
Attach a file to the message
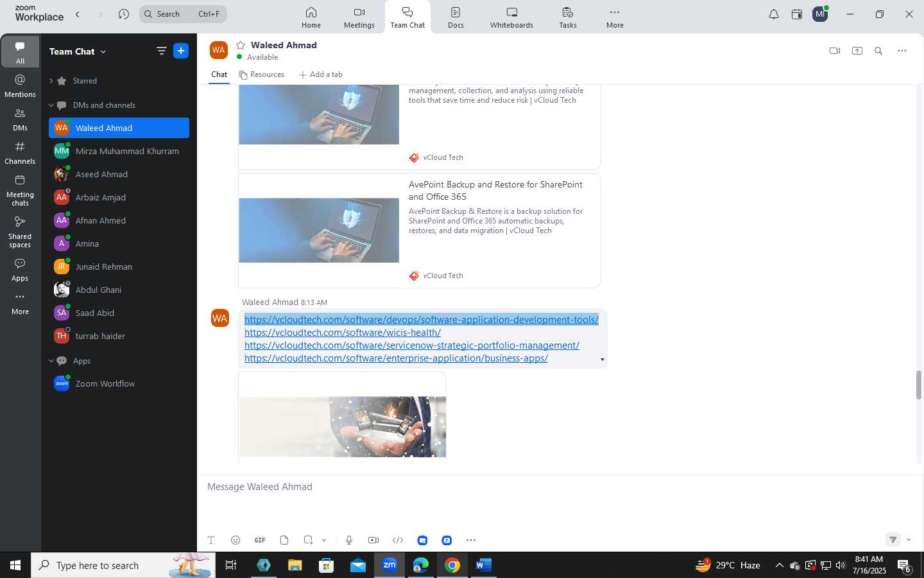point(284,540)
